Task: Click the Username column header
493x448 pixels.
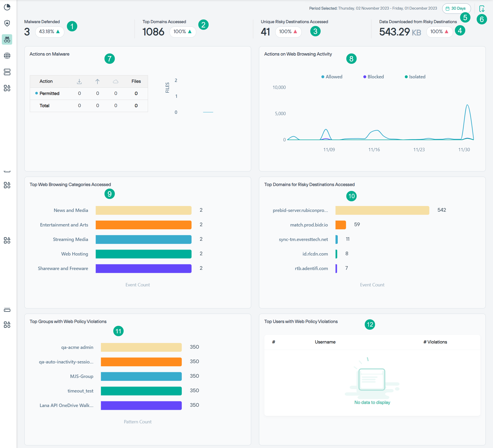Action: tap(325, 342)
